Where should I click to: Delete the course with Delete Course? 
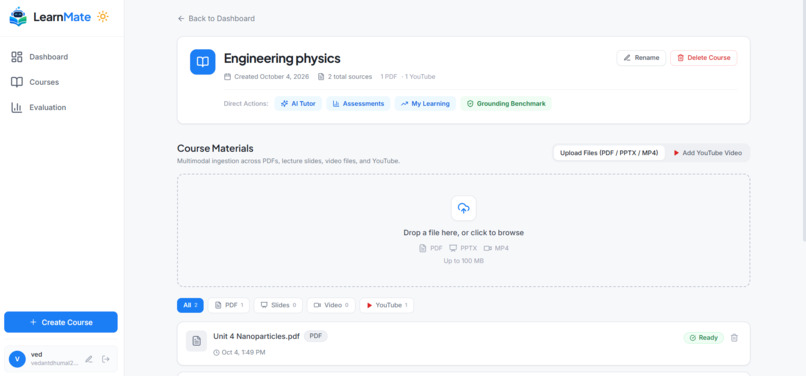click(703, 58)
